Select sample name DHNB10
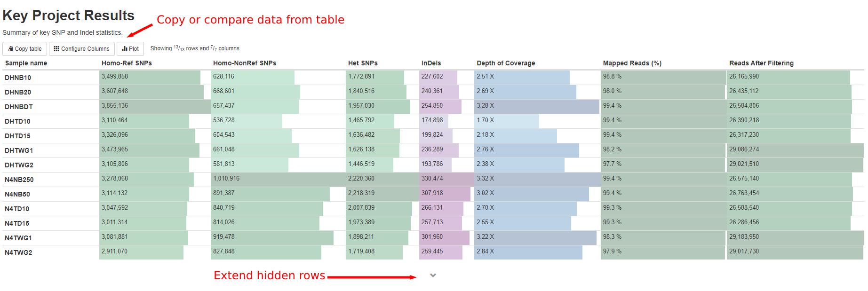The image size is (868, 291). [18, 78]
